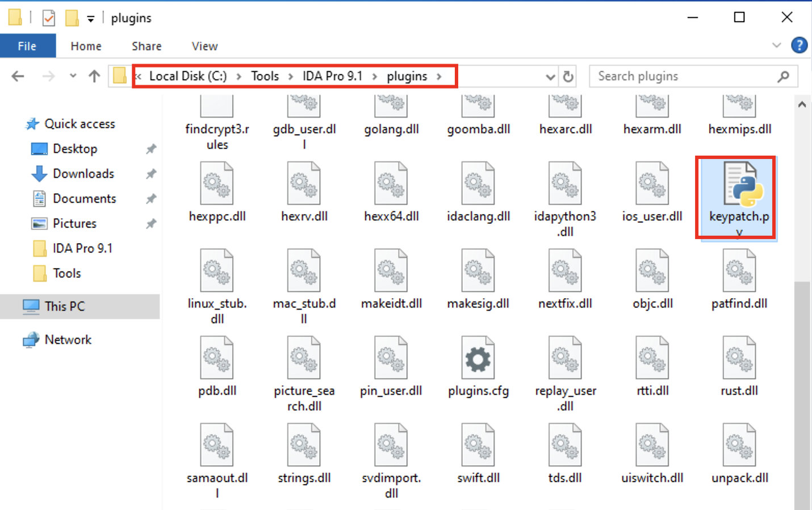Select the hexppc.dll file icon
The height and width of the screenshot is (510, 812).
[217, 183]
